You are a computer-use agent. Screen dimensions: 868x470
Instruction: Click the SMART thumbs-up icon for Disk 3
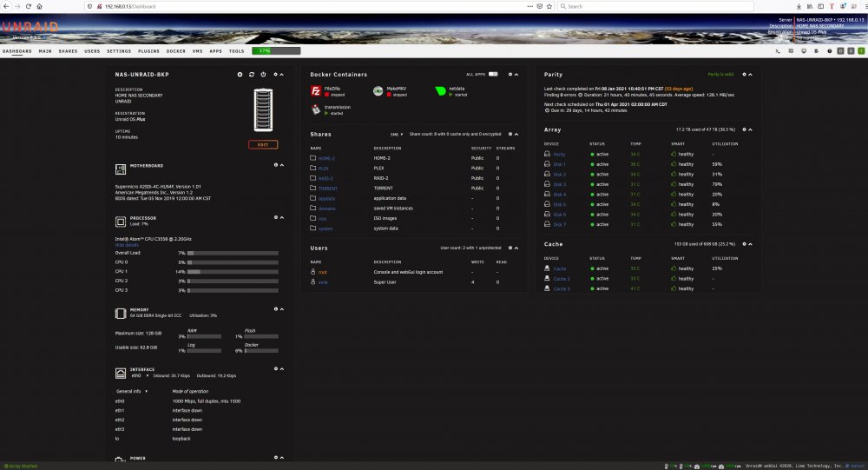click(x=674, y=184)
